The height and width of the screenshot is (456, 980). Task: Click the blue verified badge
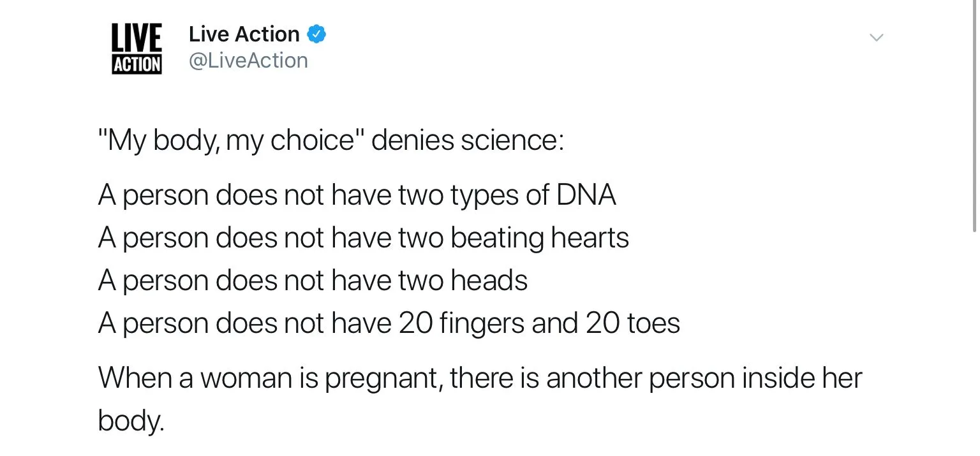click(x=317, y=34)
